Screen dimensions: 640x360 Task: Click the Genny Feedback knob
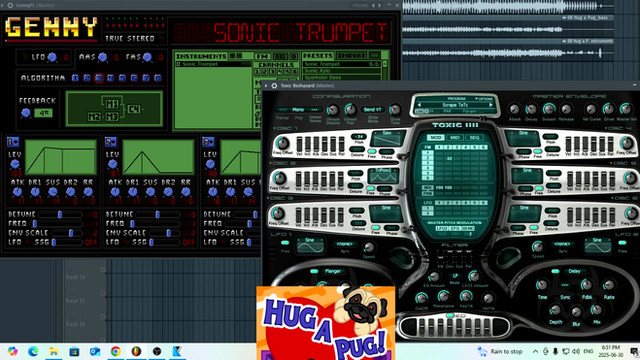point(26,113)
